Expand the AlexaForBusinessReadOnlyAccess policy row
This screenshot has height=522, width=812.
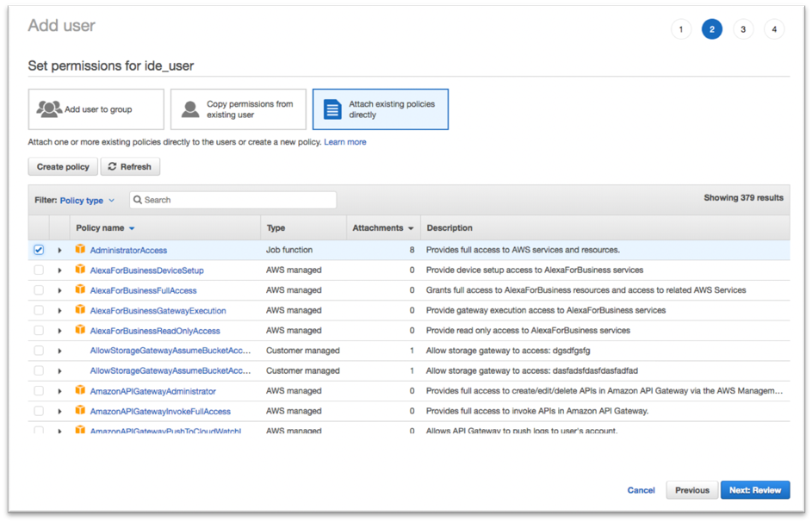tap(59, 331)
